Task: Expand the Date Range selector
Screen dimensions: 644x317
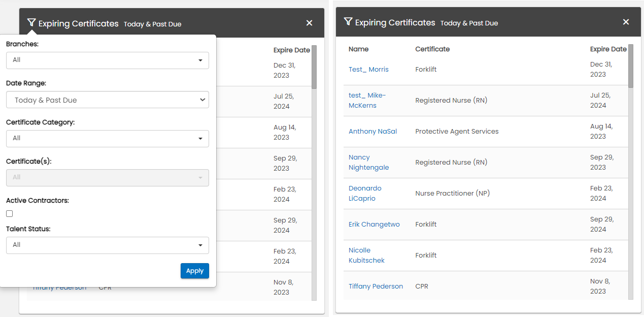Action: coord(107,100)
